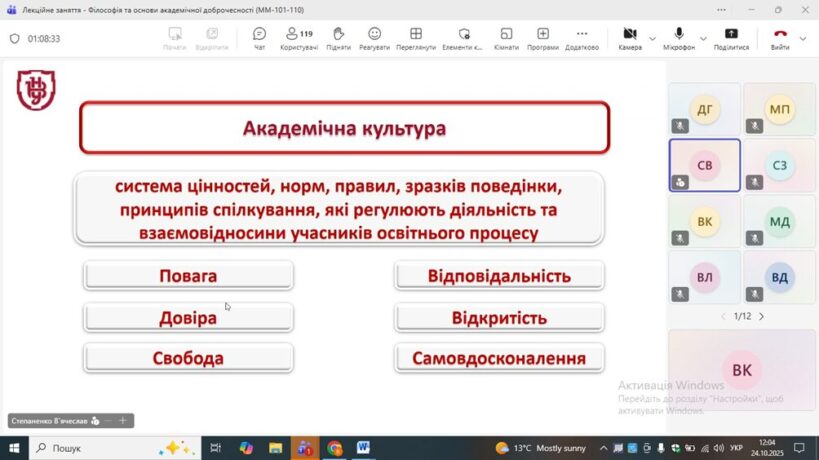
Task: Click the red Вийти leave button
Action: pos(780,38)
